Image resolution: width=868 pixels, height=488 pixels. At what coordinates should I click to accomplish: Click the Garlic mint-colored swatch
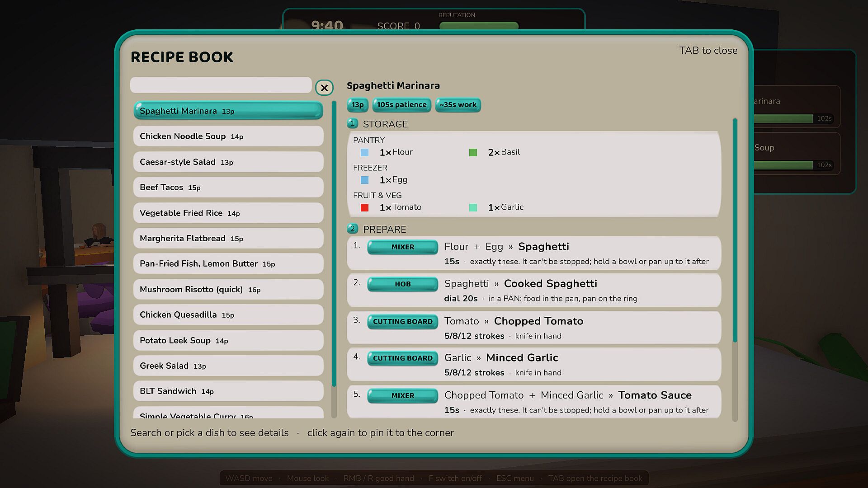[473, 208]
